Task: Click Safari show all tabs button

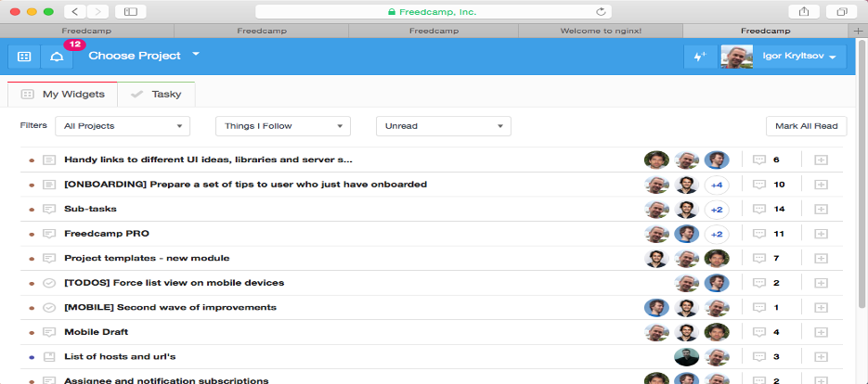Action: [841, 11]
